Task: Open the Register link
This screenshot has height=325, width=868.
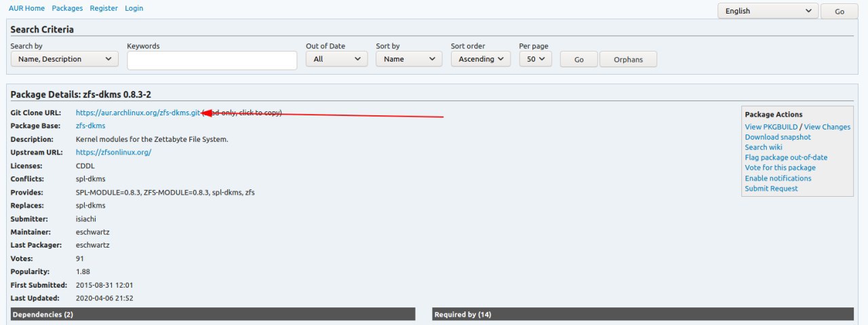Action: (104, 8)
